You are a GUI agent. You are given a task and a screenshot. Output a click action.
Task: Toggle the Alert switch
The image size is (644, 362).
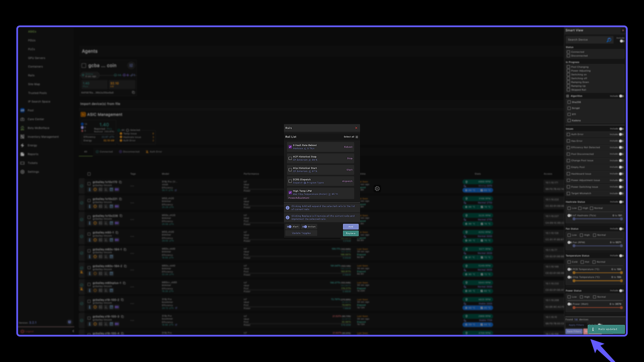(x=289, y=227)
